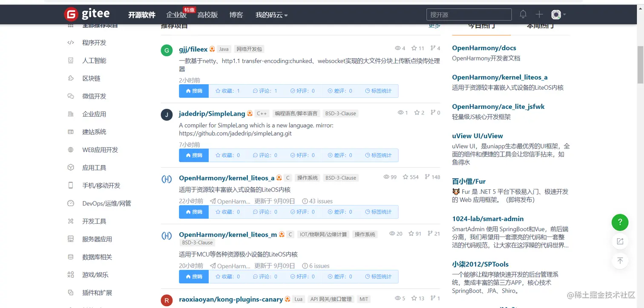Open 百小僧/Fur in hot list
The image size is (644, 308).
tap(469, 181)
